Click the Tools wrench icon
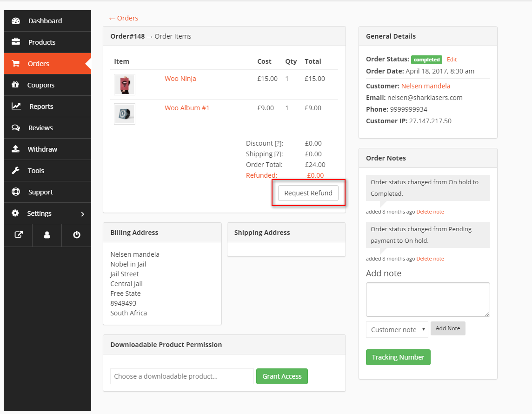Image resolution: width=532 pixels, height=414 pixels. point(16,170)
